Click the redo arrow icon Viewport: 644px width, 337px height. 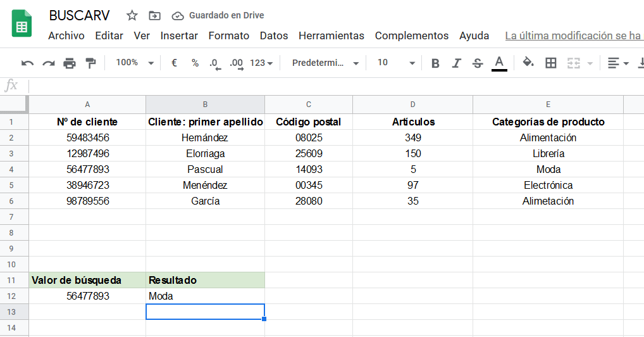click(x=48, y=63)
